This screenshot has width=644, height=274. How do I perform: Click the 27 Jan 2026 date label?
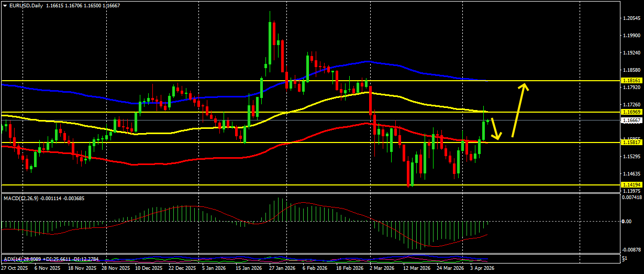[282, 268]
